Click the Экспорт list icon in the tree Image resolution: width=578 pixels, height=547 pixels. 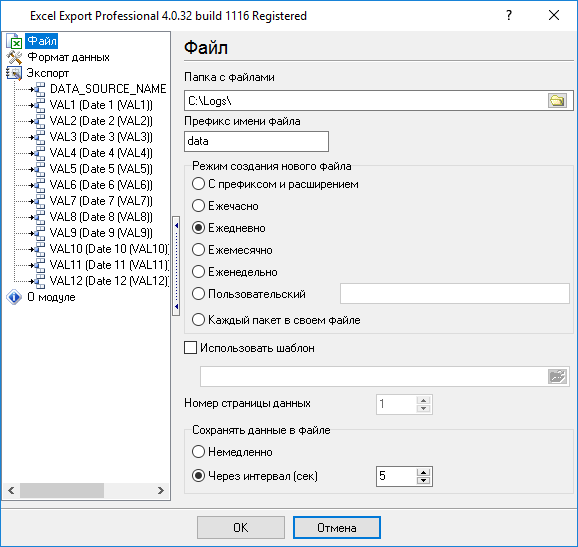click(x=14, y=73)
